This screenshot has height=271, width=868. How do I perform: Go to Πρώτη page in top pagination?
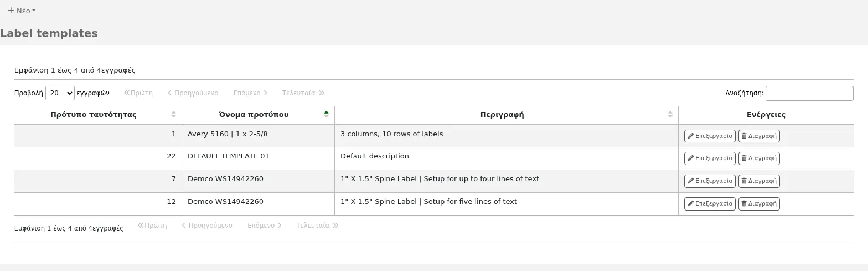138,93
